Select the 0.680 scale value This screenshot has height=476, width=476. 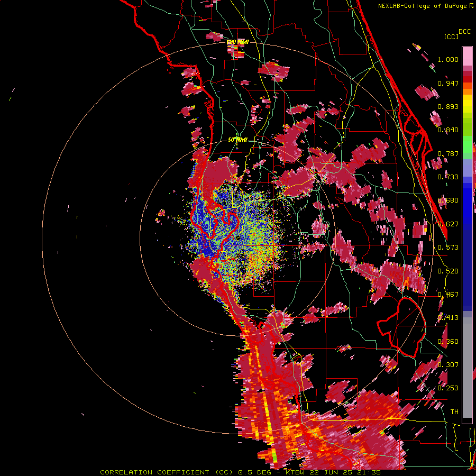[x=448, y=200]
